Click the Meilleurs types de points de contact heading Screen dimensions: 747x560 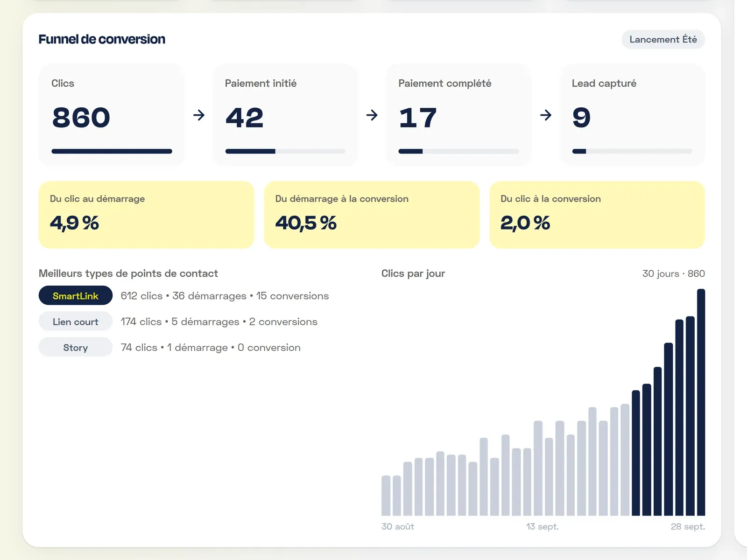128,273
